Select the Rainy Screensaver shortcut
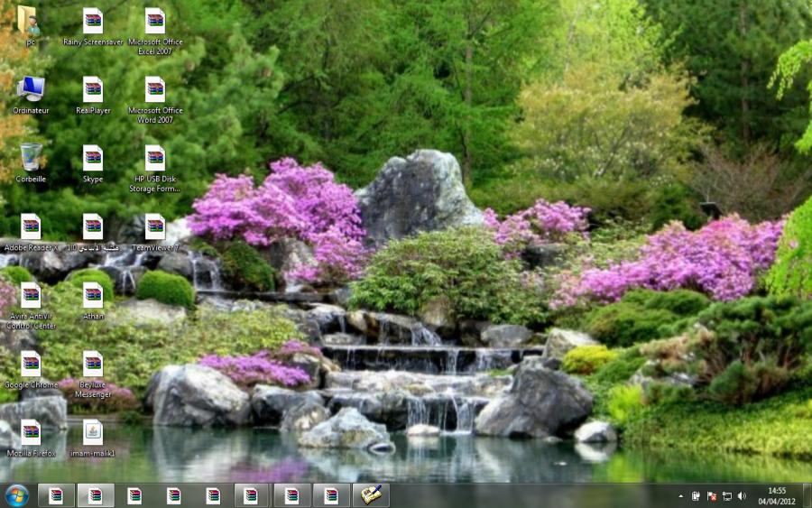This screenshot has width=812, height=508. (x=93, y=22)
